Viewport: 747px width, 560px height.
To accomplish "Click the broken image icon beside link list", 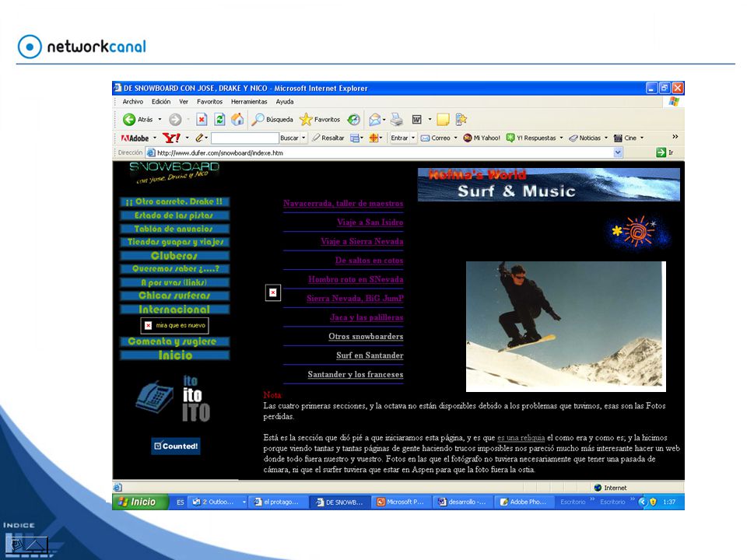I will coord(273,292).
